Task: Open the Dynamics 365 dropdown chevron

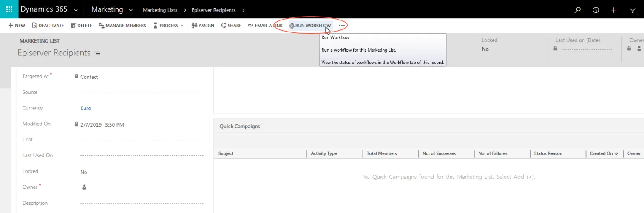Action: coord(76,10)
